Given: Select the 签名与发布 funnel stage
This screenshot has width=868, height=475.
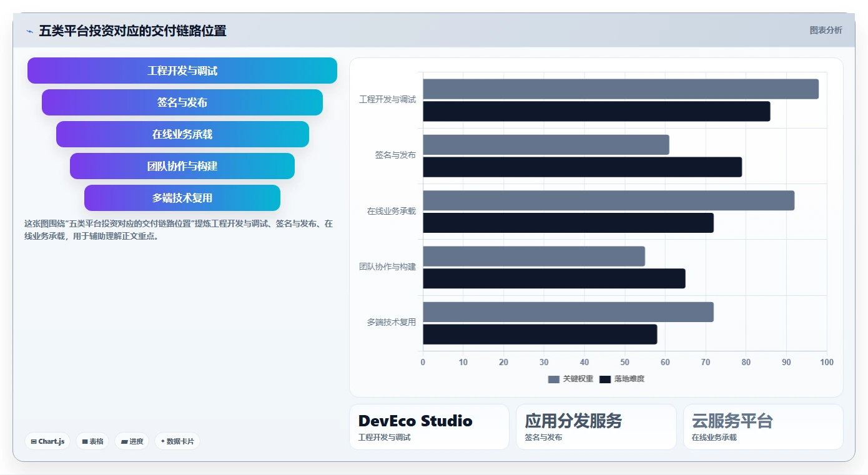Looking at the screenshot, I should point(182,102).
